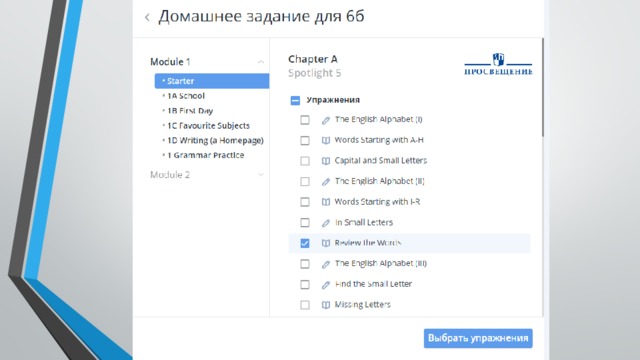Click Words Starting with I-R title

pyautogui.click(x=377, y=202)
